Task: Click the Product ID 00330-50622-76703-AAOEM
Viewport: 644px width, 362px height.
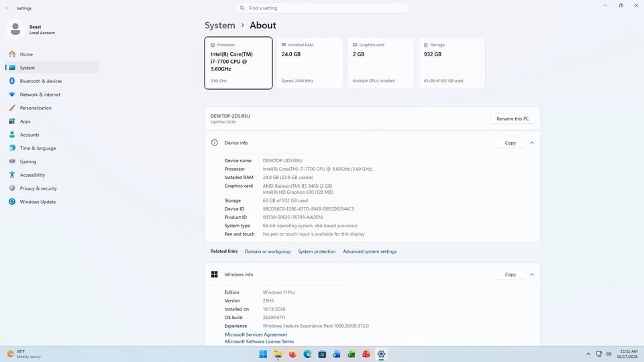Action: [293, 217]
